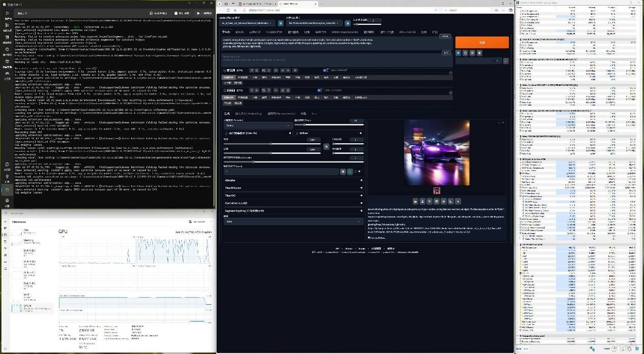Click the orange Generate button
Image resolution: width=644 pixels, height=354 pixels.
coord(481,42)
